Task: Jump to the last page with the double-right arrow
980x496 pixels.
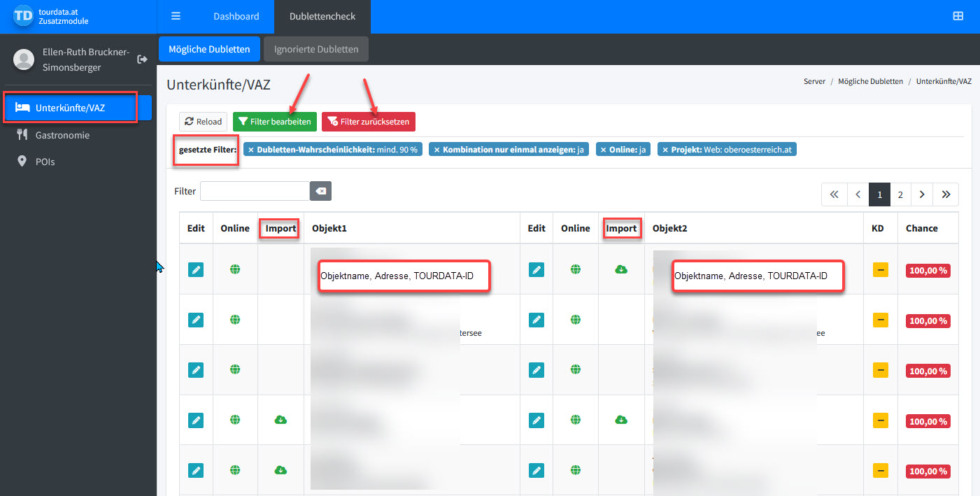Action: pyautogui.click(x=946, y=194)
